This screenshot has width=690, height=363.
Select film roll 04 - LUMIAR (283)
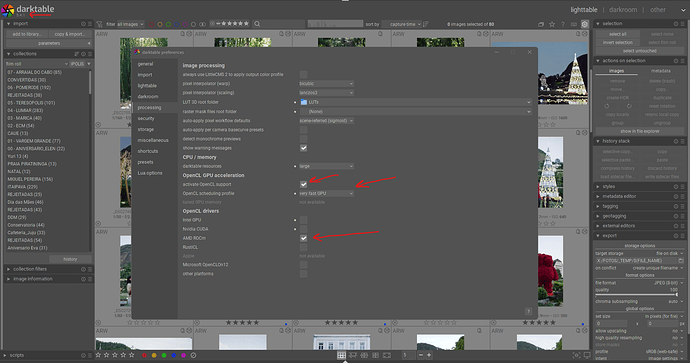tap(25, 110)
